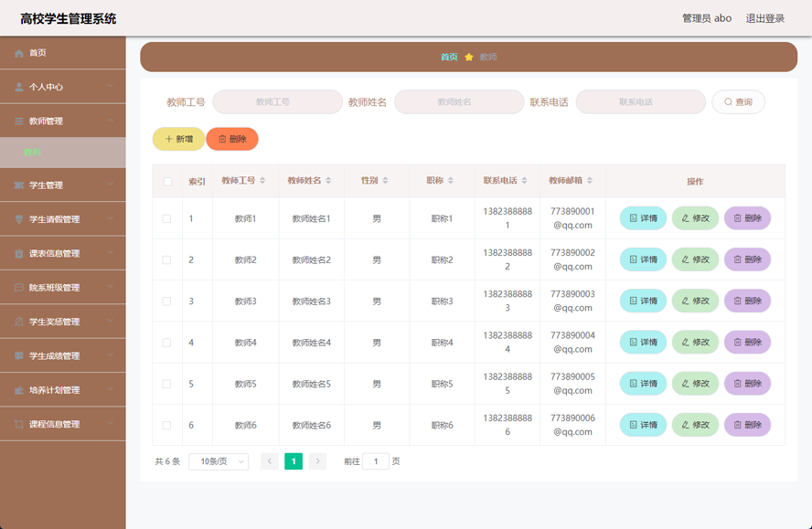Click 退出登录 to log out

(x=764, y=18)
